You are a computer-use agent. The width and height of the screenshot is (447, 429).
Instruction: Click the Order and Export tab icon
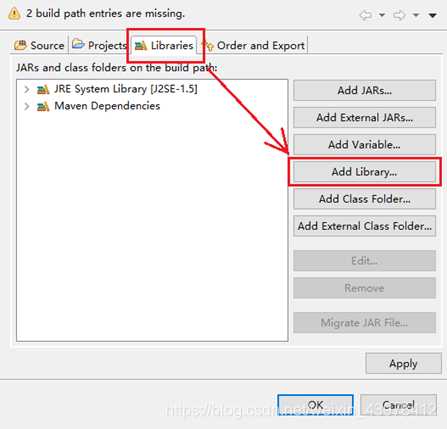(x=208, y=46)
